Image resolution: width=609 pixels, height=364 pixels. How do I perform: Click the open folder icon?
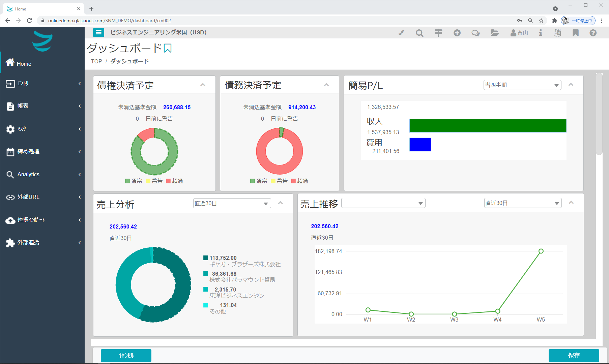(x=495, y=33)
